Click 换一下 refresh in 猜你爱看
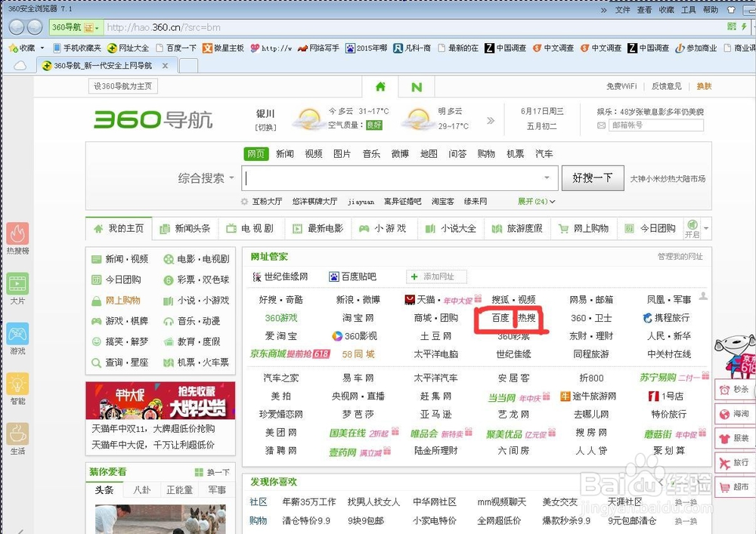Viewport: 756px width, 534px height. click(212, 472)
